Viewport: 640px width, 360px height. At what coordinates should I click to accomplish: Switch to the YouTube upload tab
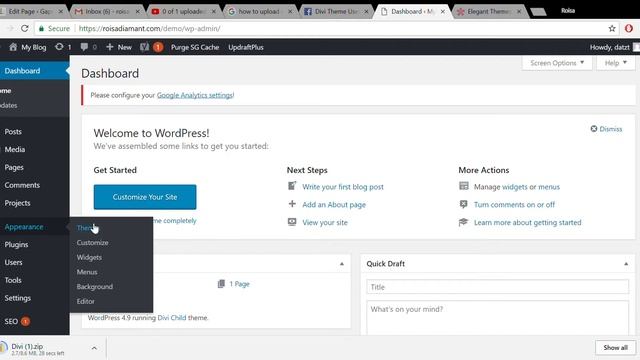click(x=183, y=11)
